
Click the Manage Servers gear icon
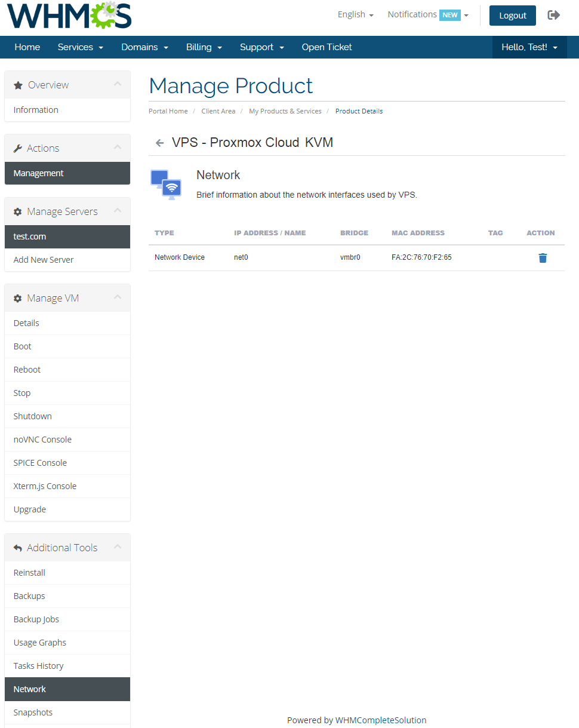point(18,212)
